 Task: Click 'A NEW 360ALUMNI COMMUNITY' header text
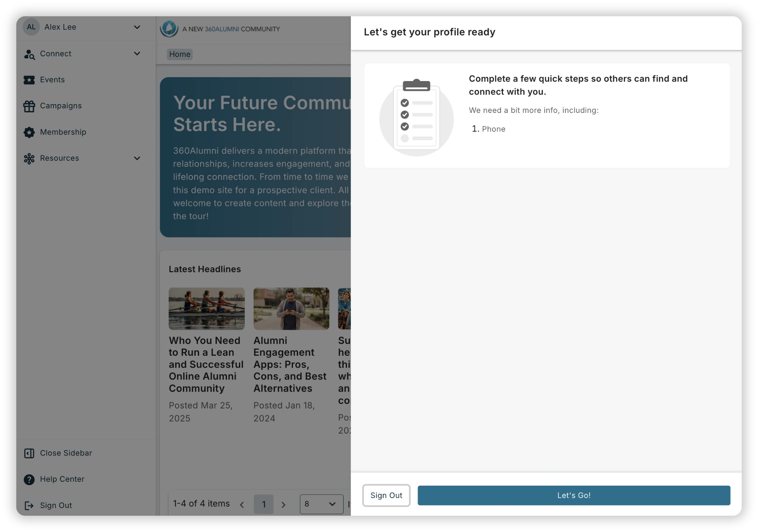click(231, 29)
